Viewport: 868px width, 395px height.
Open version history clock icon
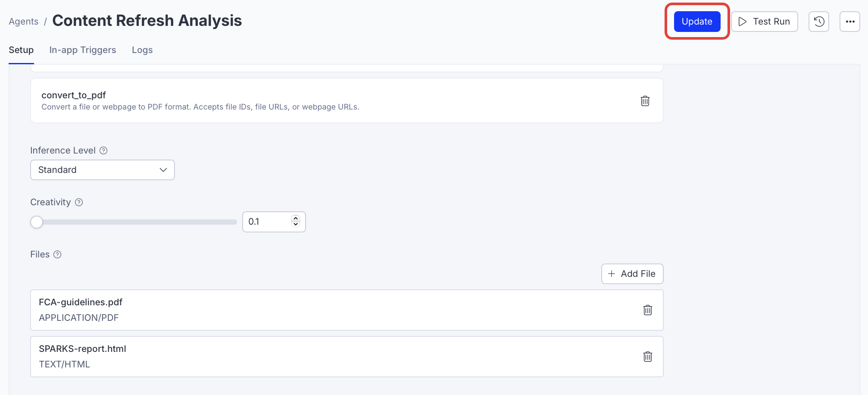819,22
